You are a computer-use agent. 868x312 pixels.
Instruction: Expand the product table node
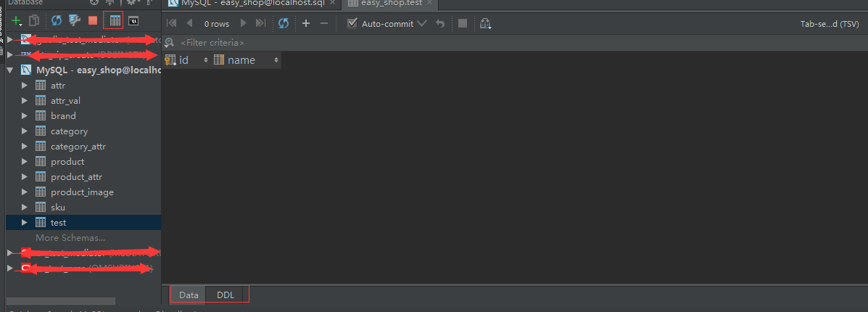[25, 162]
